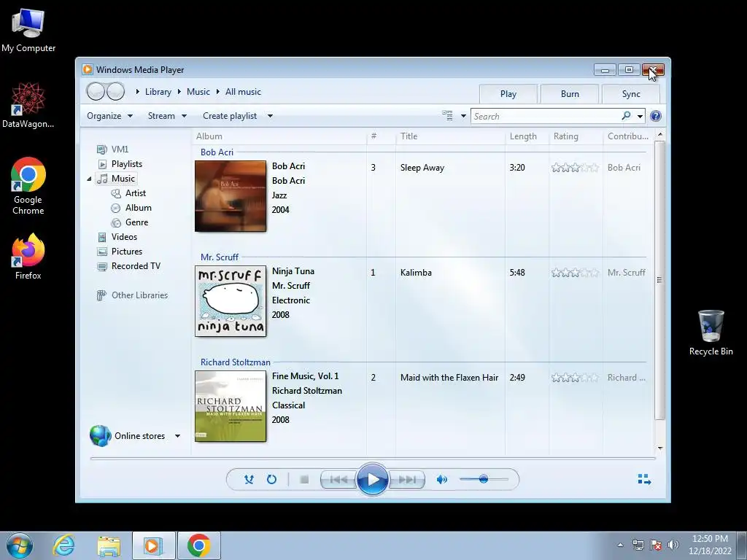Screen dimensions: 747x560
Task: Select the Genre view
Action: pyautogui.click(x=136, y=222)
